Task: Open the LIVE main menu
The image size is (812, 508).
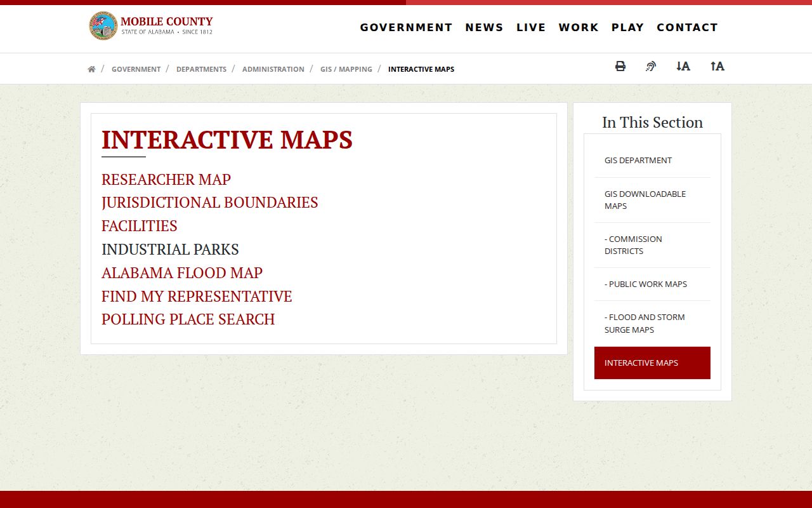Action: (531, 27)
